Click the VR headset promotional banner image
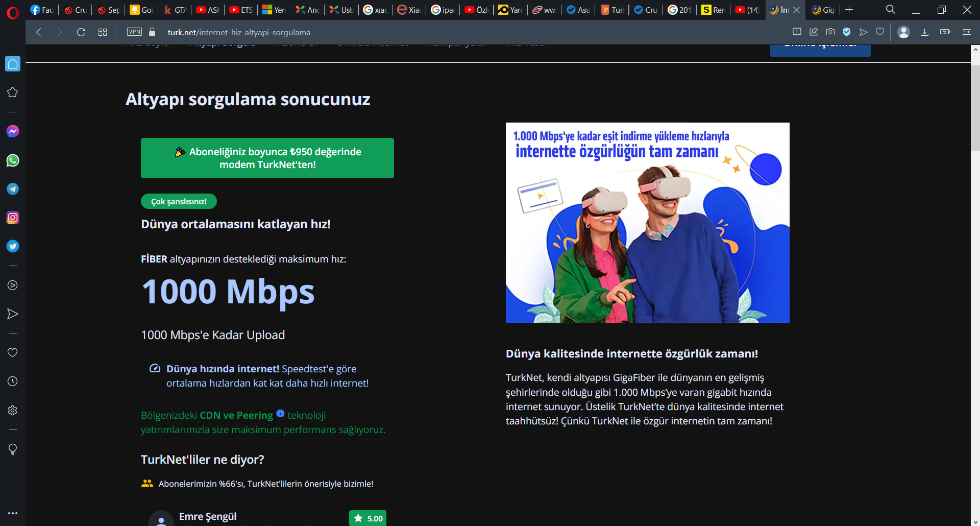This screenshot has width=980, height=526. [x=647, y=223]
